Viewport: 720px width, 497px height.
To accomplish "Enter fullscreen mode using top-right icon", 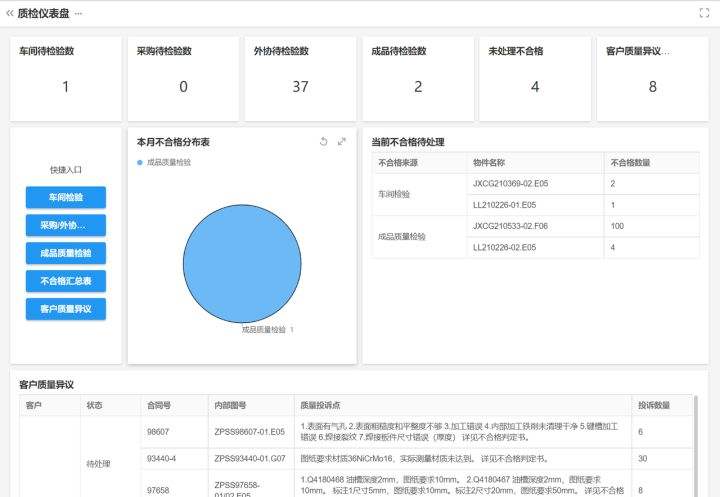I will 704,13.
